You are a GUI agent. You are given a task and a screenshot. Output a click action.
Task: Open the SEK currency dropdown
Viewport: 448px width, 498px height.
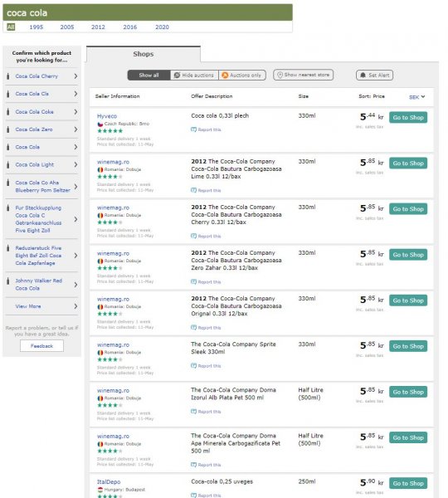coord(416,97)
